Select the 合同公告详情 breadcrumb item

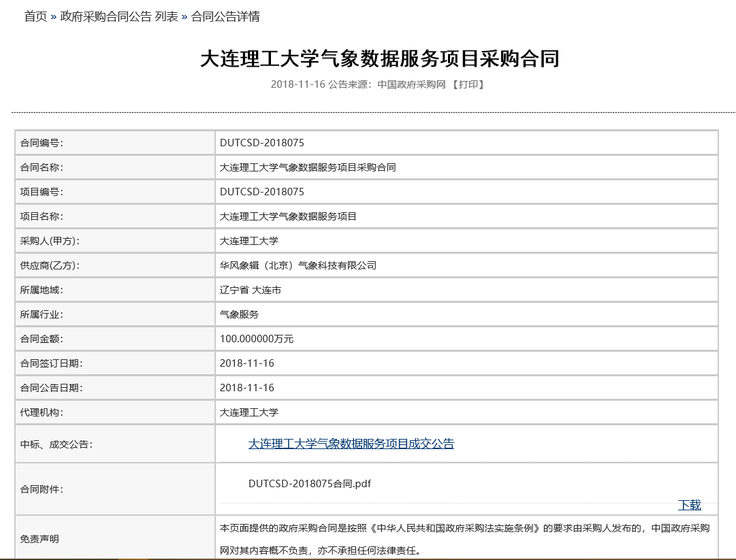click(227, 17)
